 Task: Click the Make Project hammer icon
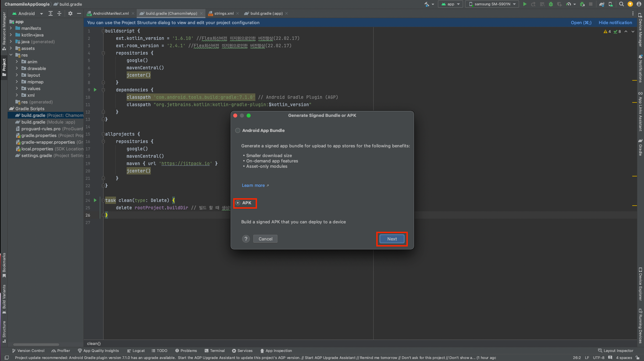pos(427,4)
